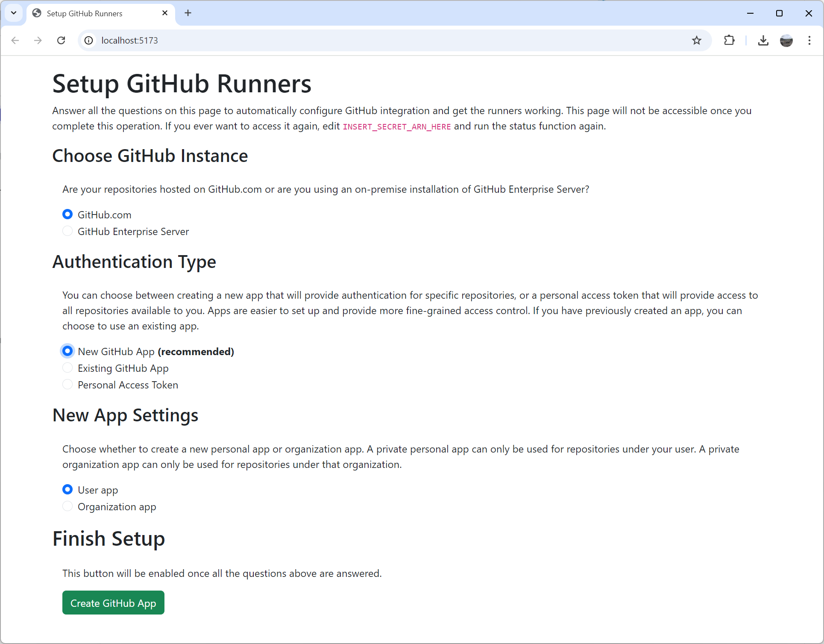Choose Personal Access Token authentication
This screenshot has height=644, width=824.
tap(67, 385)
